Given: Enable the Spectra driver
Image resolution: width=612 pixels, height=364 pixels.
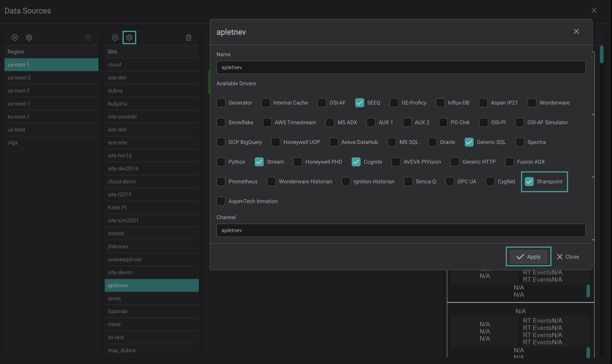Looking at the screenshot, I should [520, 142].
